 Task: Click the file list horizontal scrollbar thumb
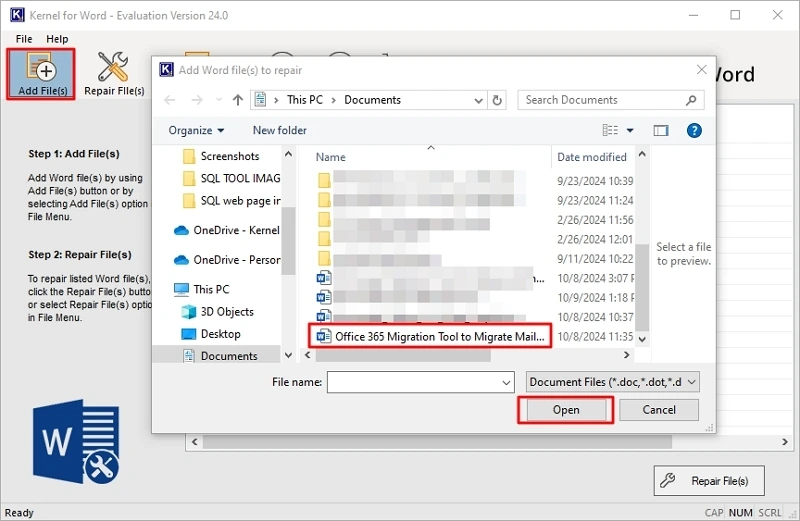tap(403, 355)
